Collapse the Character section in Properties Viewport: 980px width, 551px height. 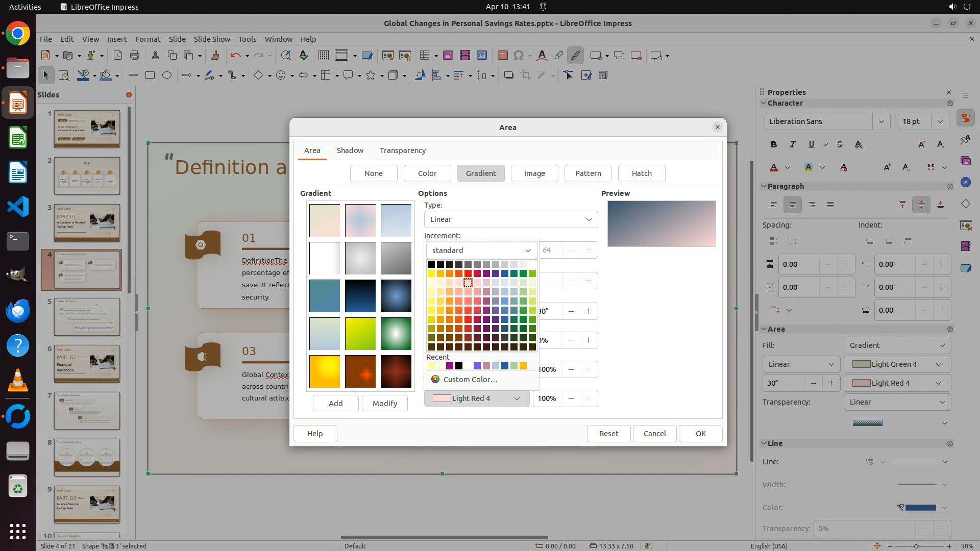(764, 103)
